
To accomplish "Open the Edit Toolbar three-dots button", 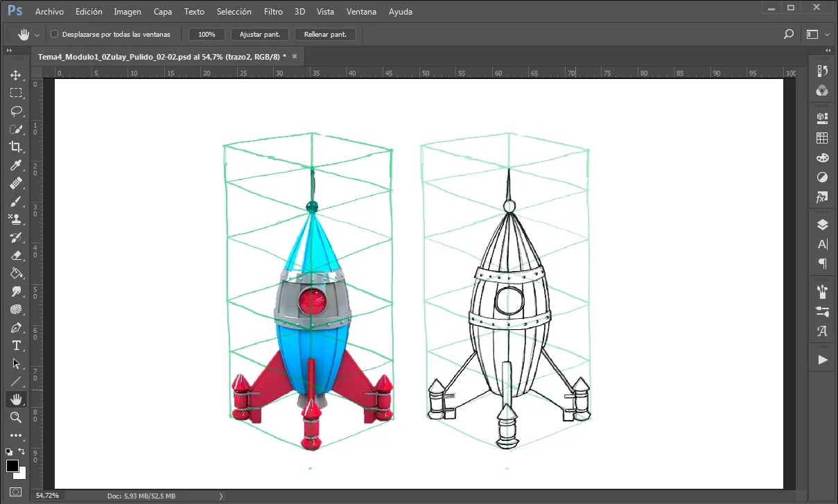I will tap(16, 435).
